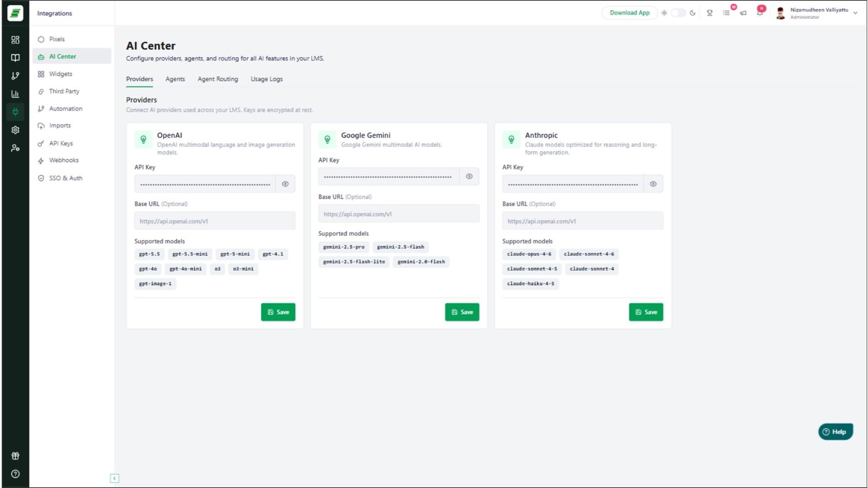This screenshot has width=868, height=488.
Task: Reveal the OpenAI API key with eye icon
Action: pyautogui.click(x=285, y=184)
